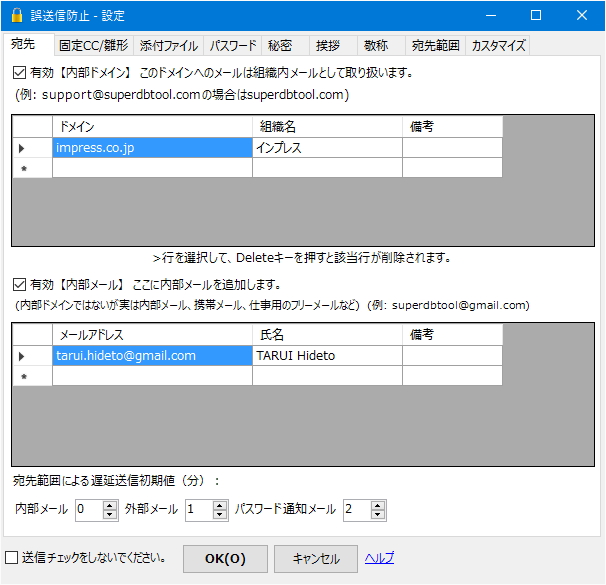This screenshot has height=585, width=606.
Task: Click 備考 header in domain table
Action: click(452, 126)
